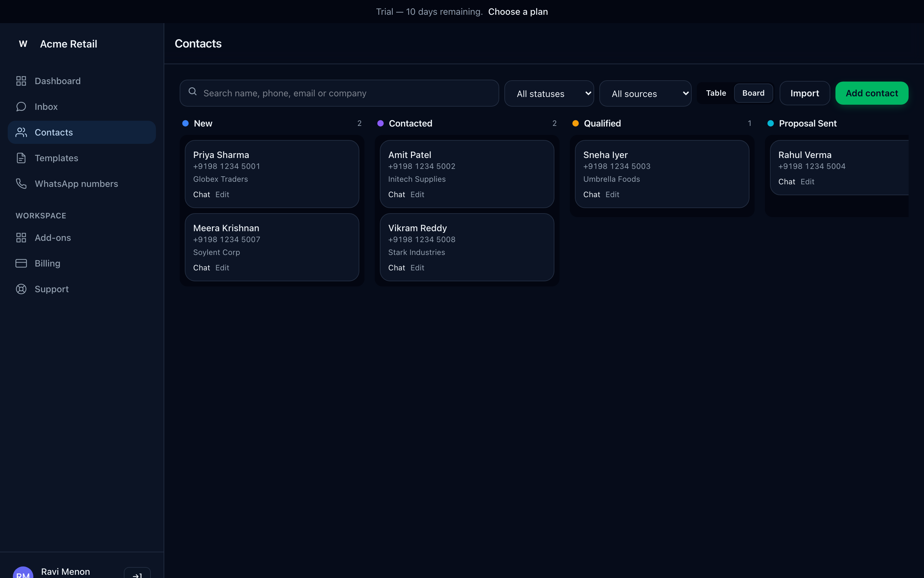The height and width of the screenshot is (578, 924).
Task: Click the Globex Traders company text
Action: [x=220, y=179]
